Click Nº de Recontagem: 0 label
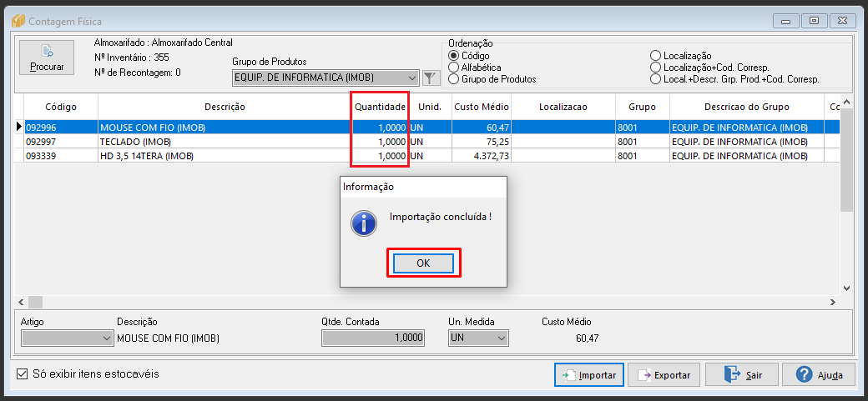The image size is (868, 401). (x=137, y=72)
